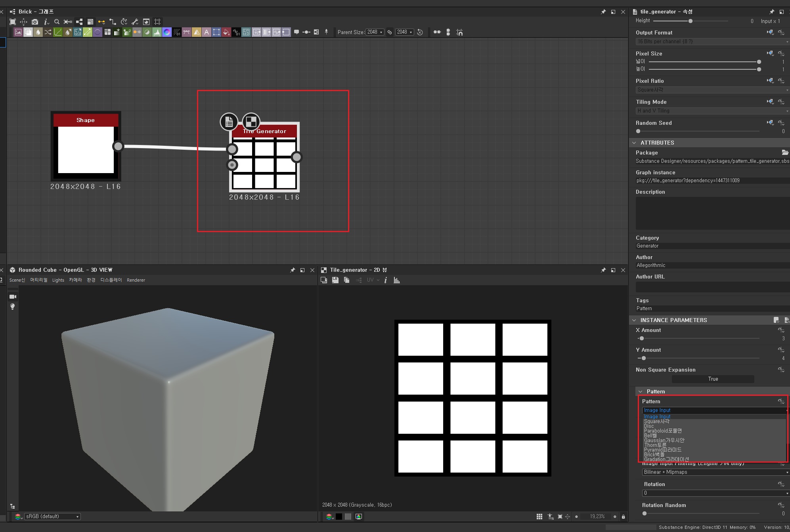Screen dimensions: 790x532
Task: Click the camera screenshot icon in graph toolbar
Action: (35, 22)
